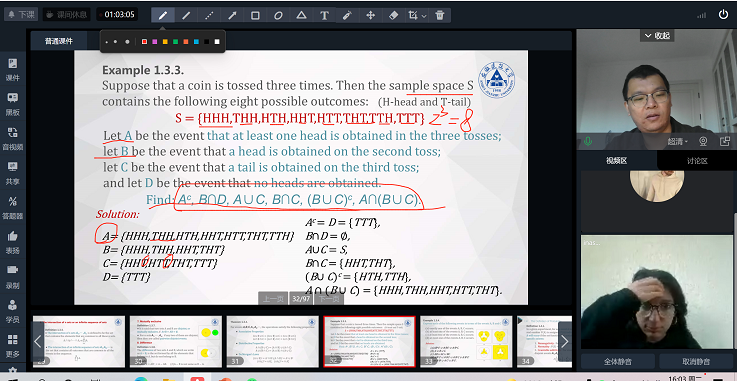Viewport: 737px width, 381px height.
Task: Select the arrow drawing tool
Action: click(x=232, y=15)
